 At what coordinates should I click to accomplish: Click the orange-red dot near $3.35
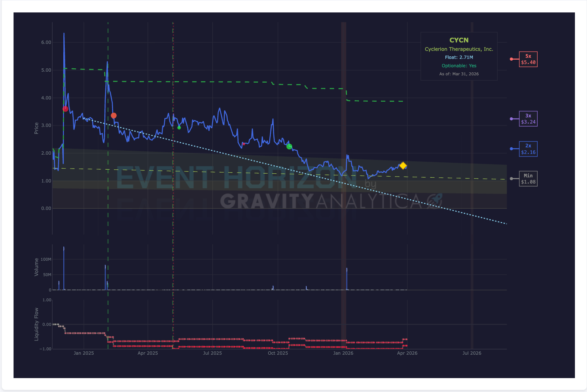[114, 116]
